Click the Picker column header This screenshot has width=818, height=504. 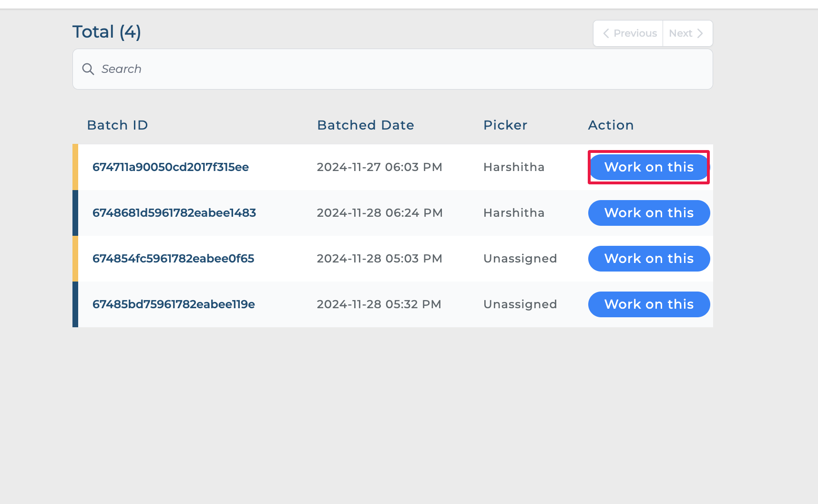point(505,125)
